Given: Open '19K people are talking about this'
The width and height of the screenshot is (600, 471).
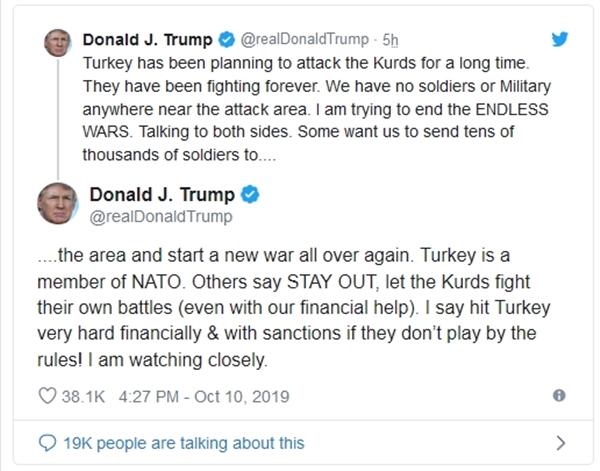Looking at the screenshot, I should 185,442.
